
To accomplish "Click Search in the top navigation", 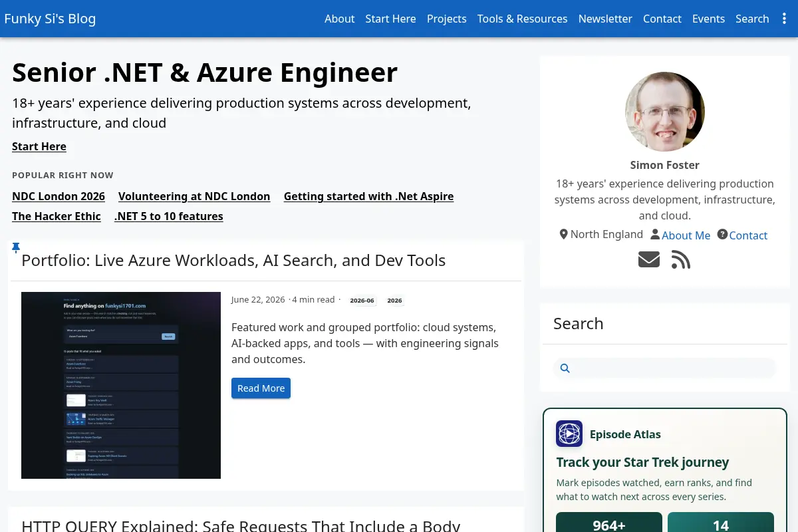I will pos(752,19).
